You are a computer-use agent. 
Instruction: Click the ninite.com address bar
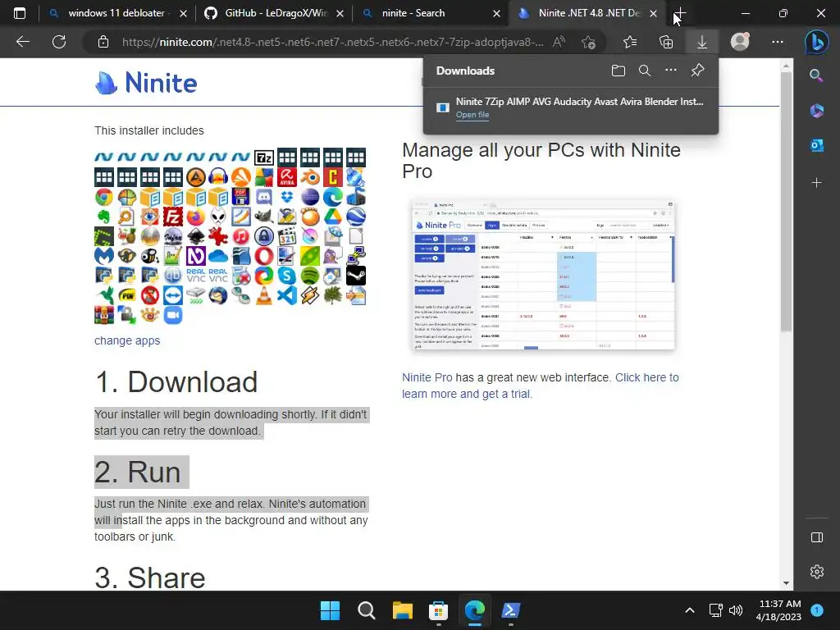pos(332,42)
